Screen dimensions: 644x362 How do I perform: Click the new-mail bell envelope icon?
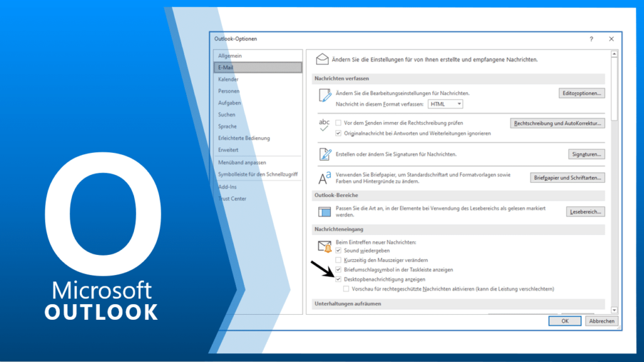[x=325, y=246]
